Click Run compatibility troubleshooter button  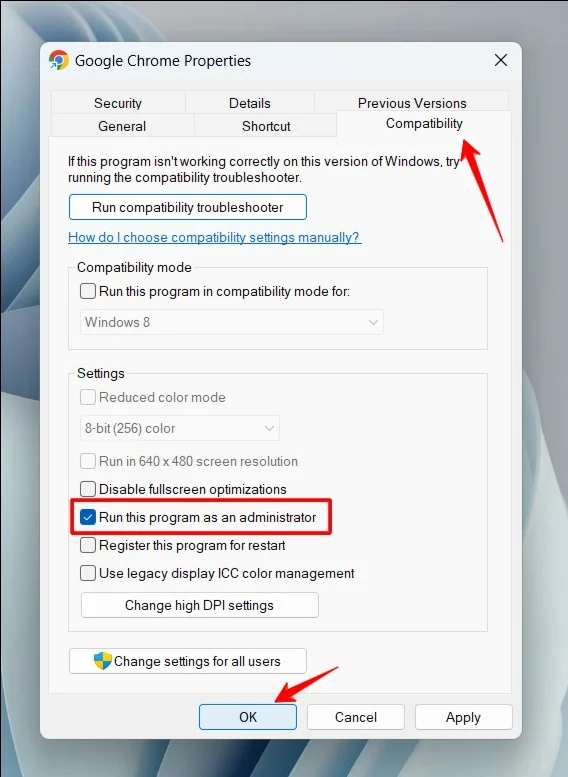188,207
